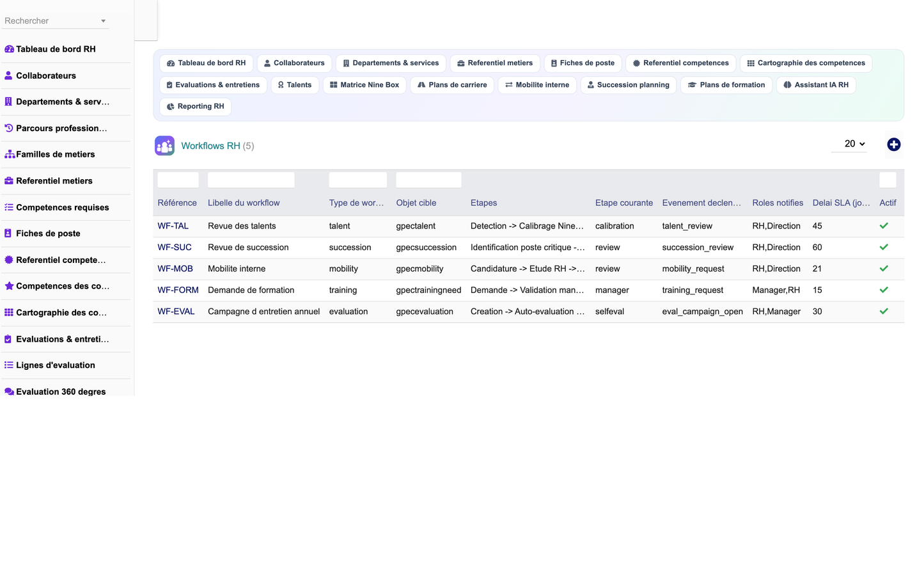Image resolution: width=924 pixels, height=572 pixels.
Task: Click the 'succession_review' cell
Action: pyautogui.click(x=698, y=247)
